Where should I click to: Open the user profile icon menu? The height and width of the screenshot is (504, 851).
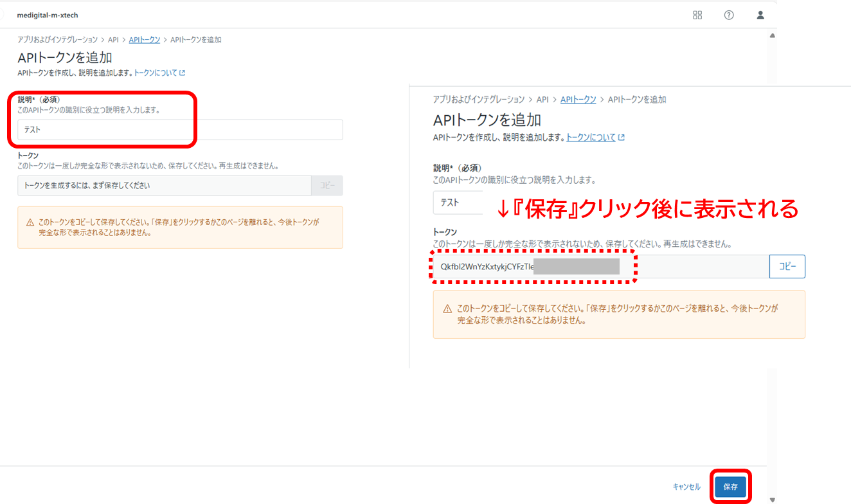760,15
